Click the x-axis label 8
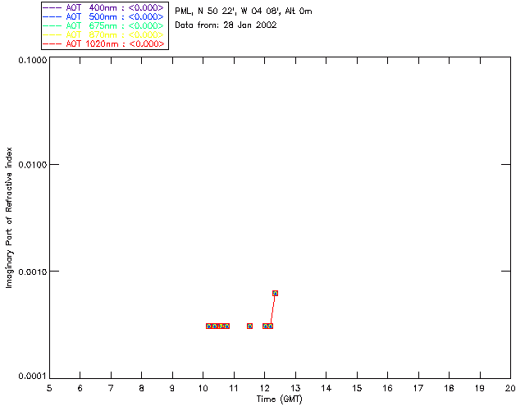The height and width of the screenshot is (420, 525). [142, 388]
